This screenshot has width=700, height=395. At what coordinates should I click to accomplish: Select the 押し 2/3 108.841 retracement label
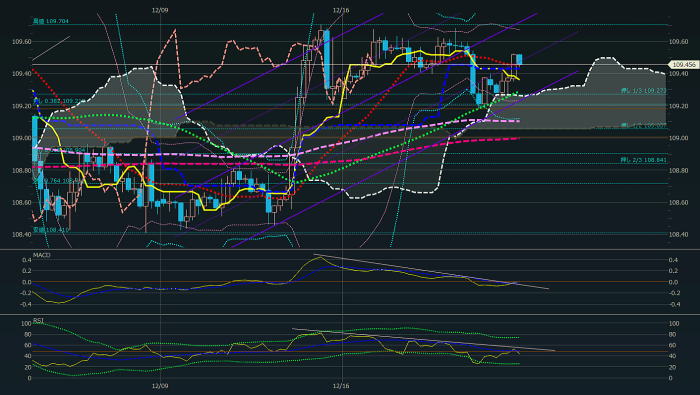click(x=643, y=160)
